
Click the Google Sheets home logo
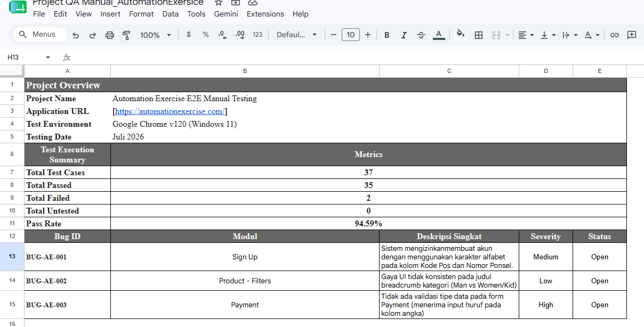pyautogui.click(x=18, y=7)
